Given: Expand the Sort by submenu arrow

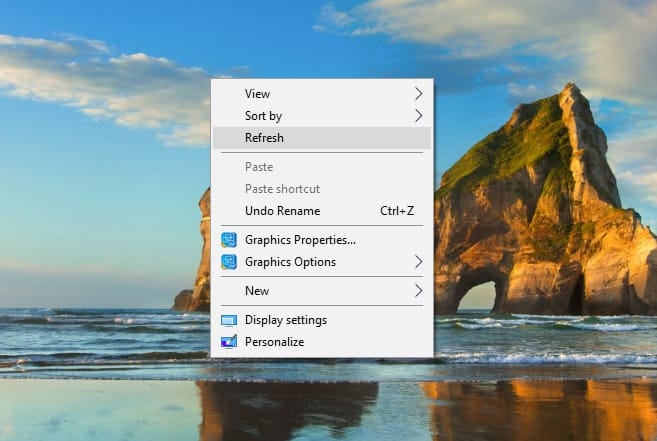Looking at the screenshot, I should tap(418, 116).
